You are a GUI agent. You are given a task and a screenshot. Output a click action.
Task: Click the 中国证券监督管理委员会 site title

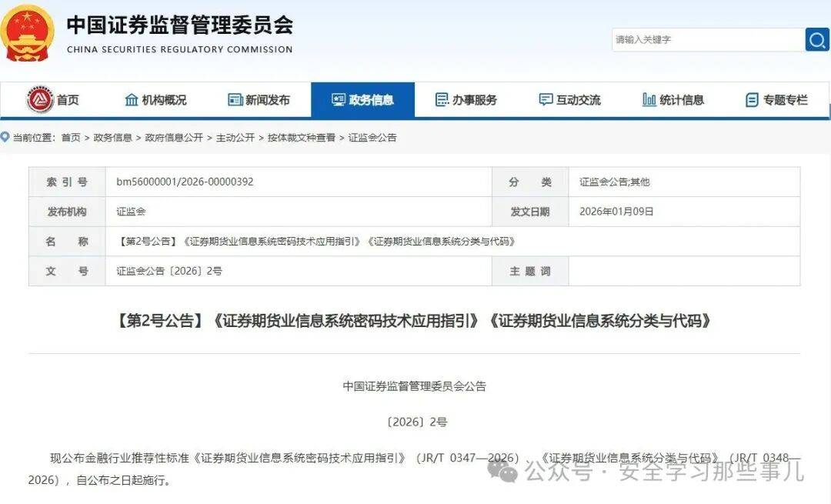pyautogui.click(x=179, y=25)
